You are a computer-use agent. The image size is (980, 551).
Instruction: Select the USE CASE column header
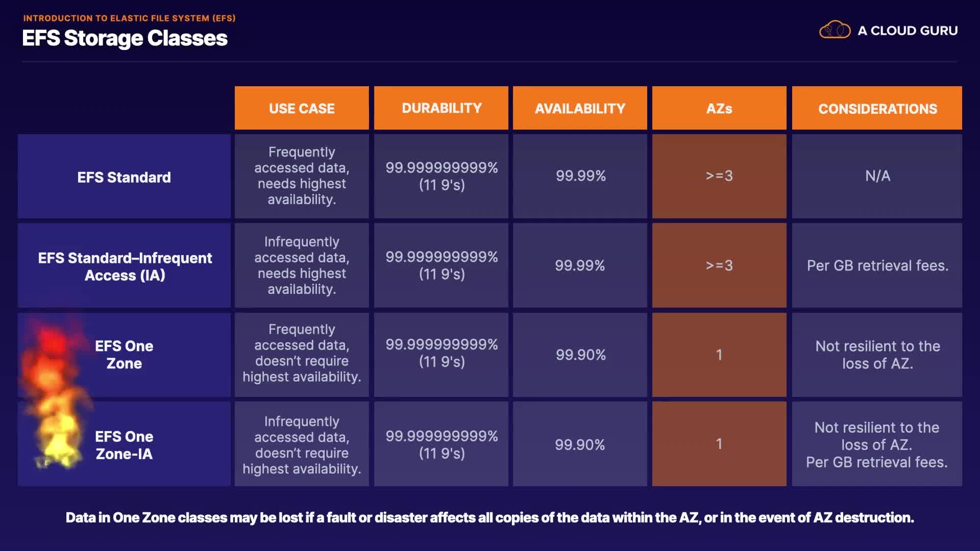(302, 108)
